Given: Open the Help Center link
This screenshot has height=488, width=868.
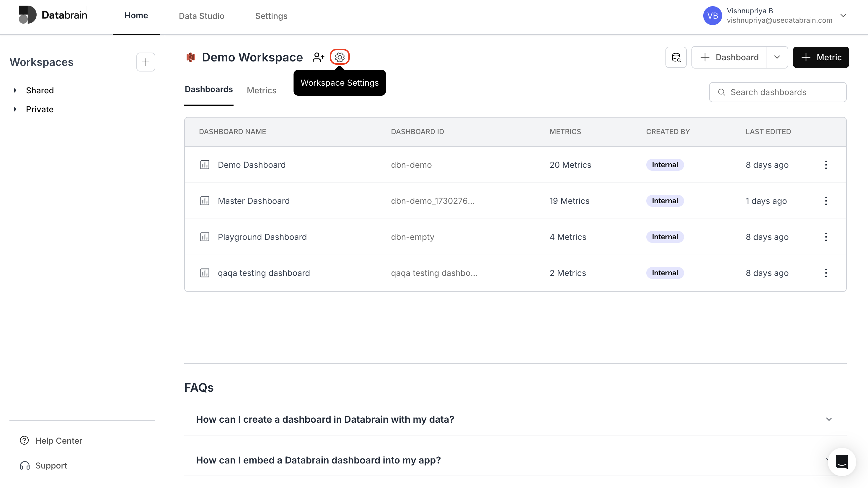Looking at the screenshot, I should (x=59, y=440).
